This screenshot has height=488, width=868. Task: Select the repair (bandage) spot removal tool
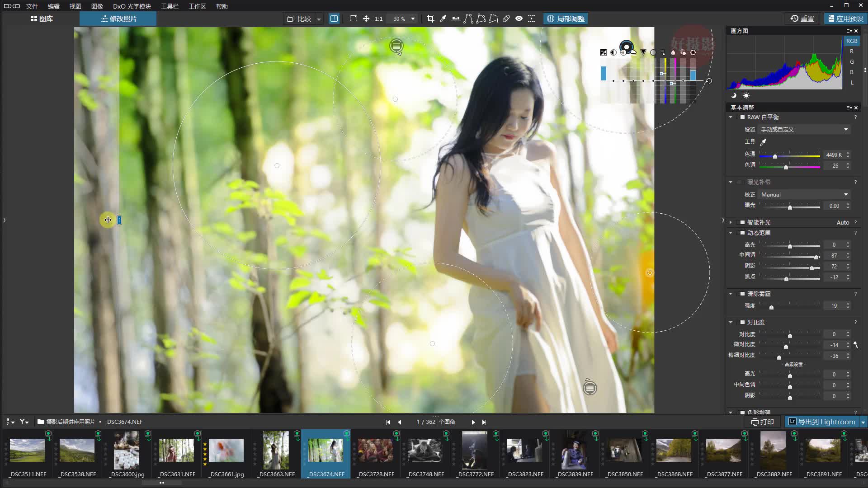[506, 19]
